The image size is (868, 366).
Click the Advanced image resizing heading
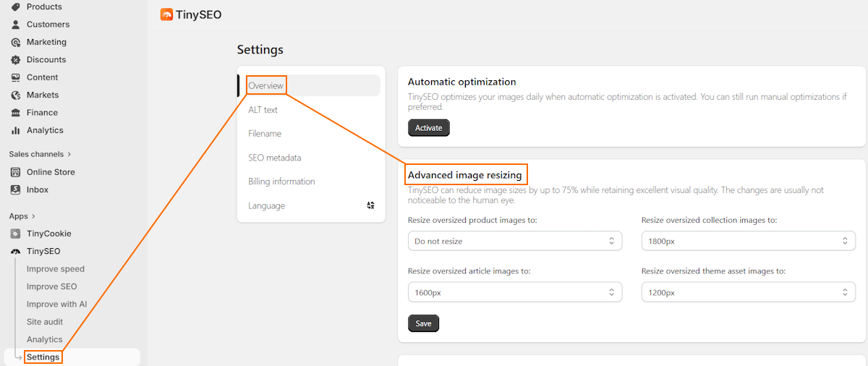465,175
